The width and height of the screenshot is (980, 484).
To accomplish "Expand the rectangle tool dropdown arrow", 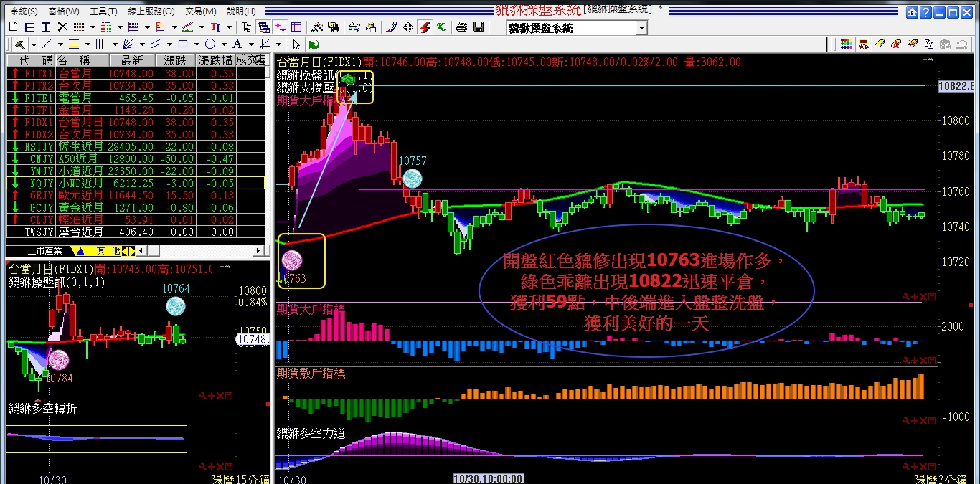I will point(197,45).
